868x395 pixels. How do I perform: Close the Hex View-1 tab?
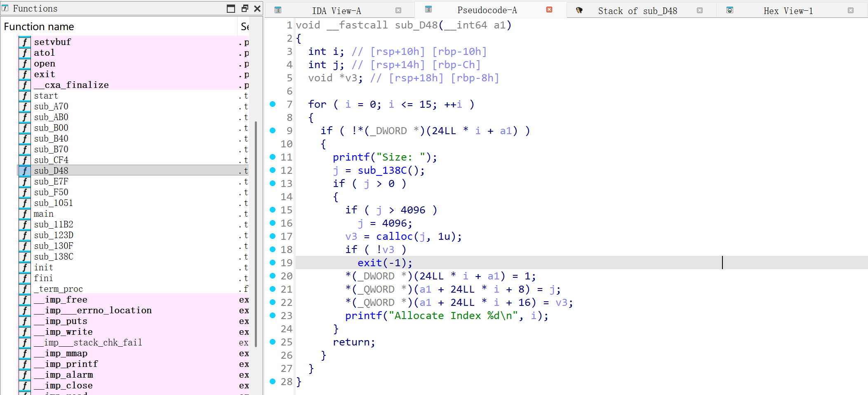[x=851, y=10]
